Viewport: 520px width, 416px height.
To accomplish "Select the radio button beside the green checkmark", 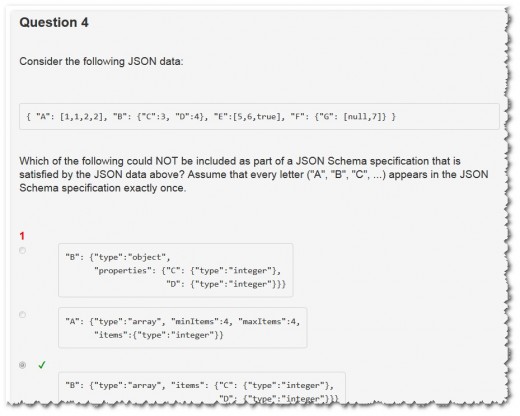I will click(22, 365).
